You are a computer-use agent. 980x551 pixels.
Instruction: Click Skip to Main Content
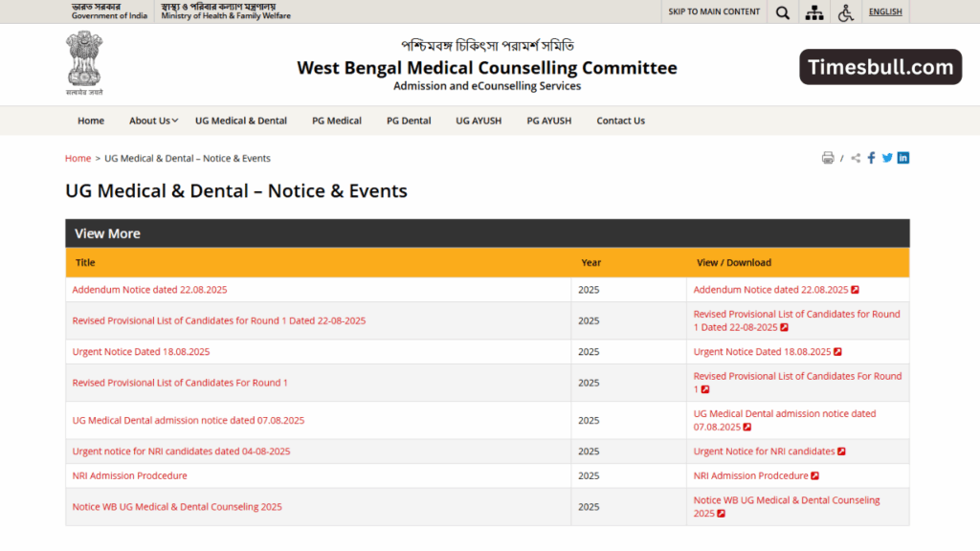(x=713, y=11)
